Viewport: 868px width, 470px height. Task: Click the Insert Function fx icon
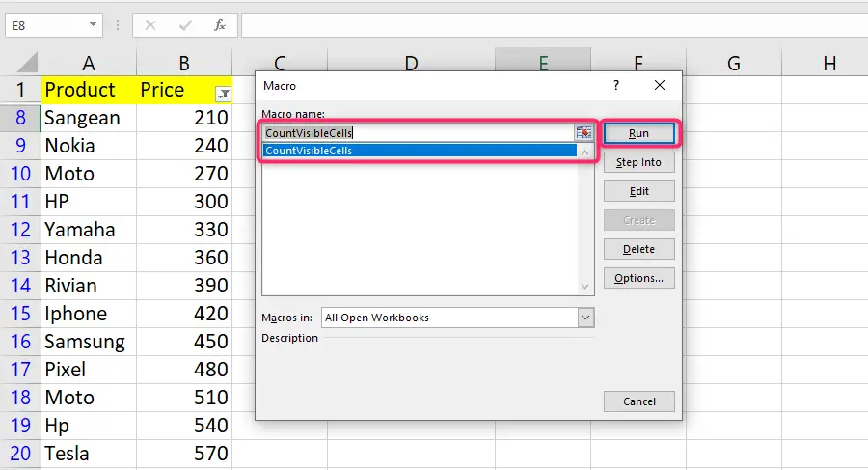[x=220, y=25]
